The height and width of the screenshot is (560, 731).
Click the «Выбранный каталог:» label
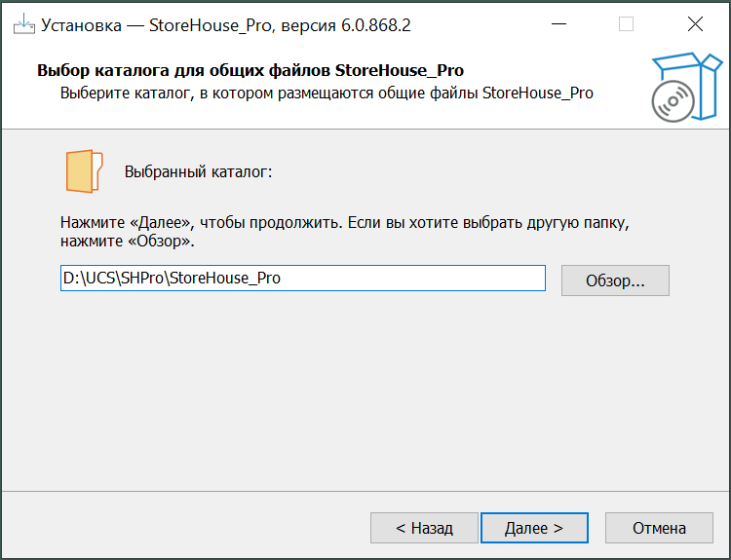pyautogui.click(x=199, y=172)
